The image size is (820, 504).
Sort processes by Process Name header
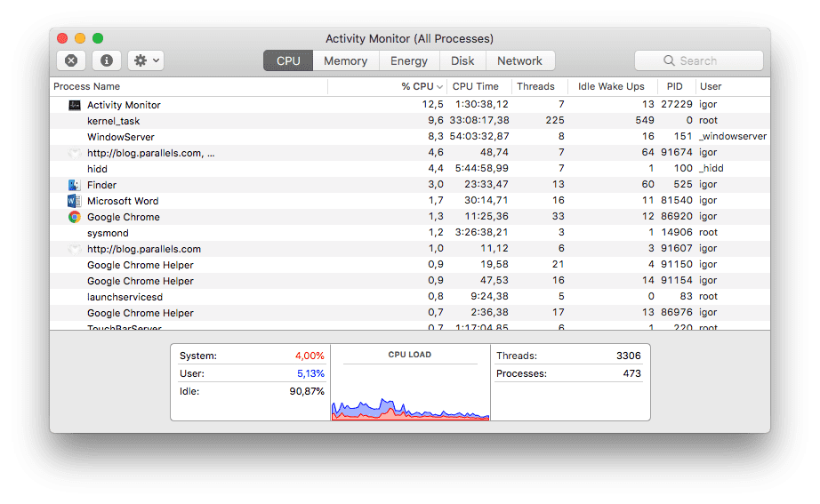tap(87, 86)
